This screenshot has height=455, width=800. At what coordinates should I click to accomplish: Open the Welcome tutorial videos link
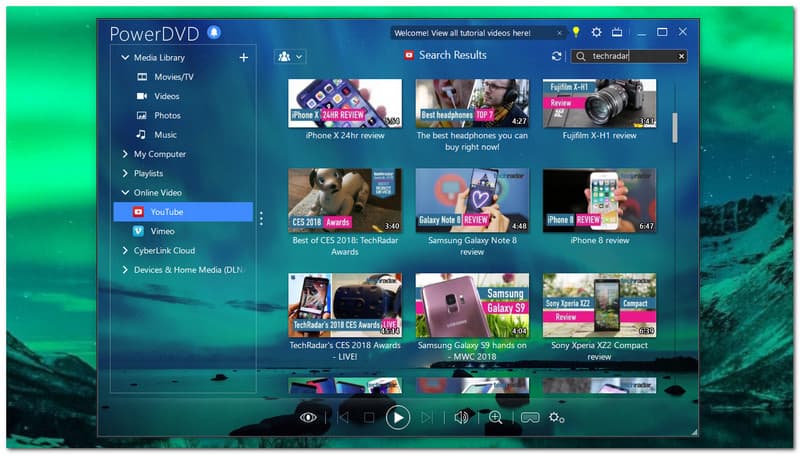click(462, 33)
